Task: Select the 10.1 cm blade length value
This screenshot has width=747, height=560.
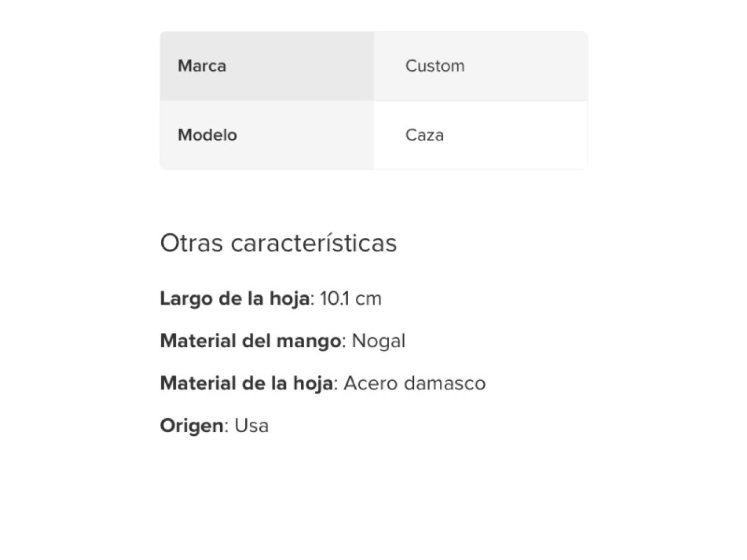Action: pyautogui.click(x=351, y=299)
